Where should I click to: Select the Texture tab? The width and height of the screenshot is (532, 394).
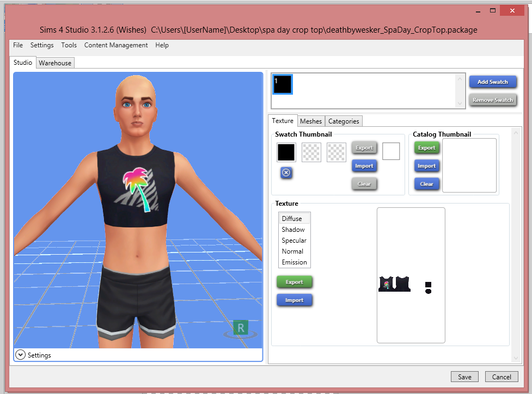point(283,121)
